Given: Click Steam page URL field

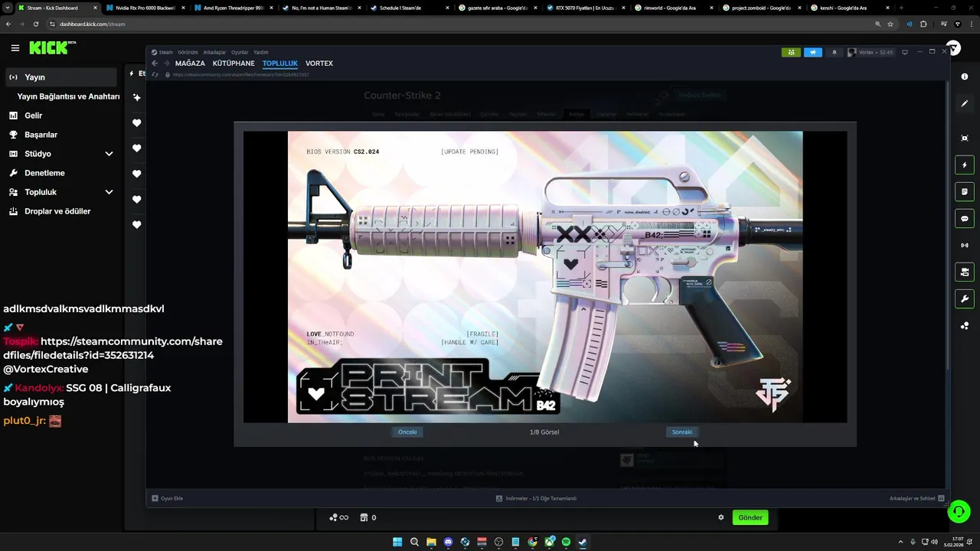Looking at the screenshot, I should [241, 74].
